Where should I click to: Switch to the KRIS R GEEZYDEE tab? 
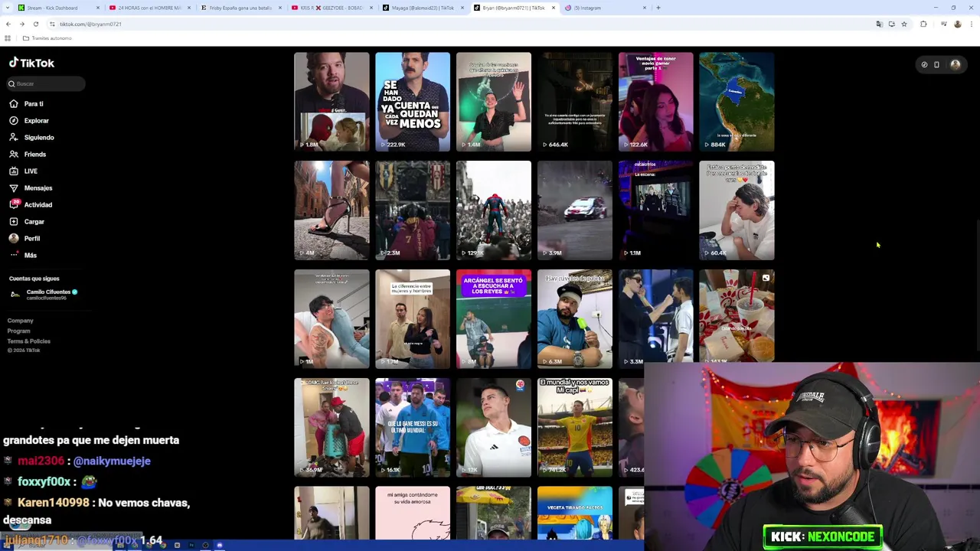[332, 8]
